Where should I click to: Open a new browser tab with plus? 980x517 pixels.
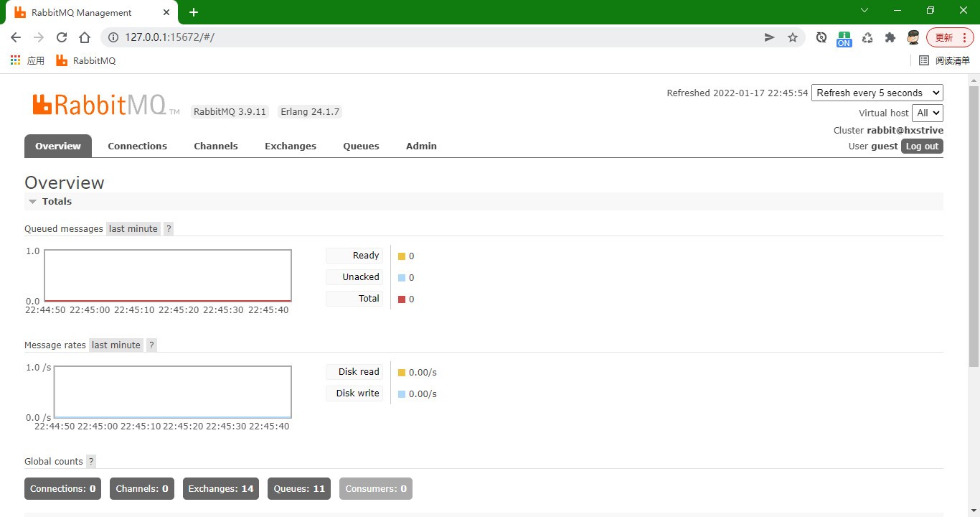click(x=194, y=12)
